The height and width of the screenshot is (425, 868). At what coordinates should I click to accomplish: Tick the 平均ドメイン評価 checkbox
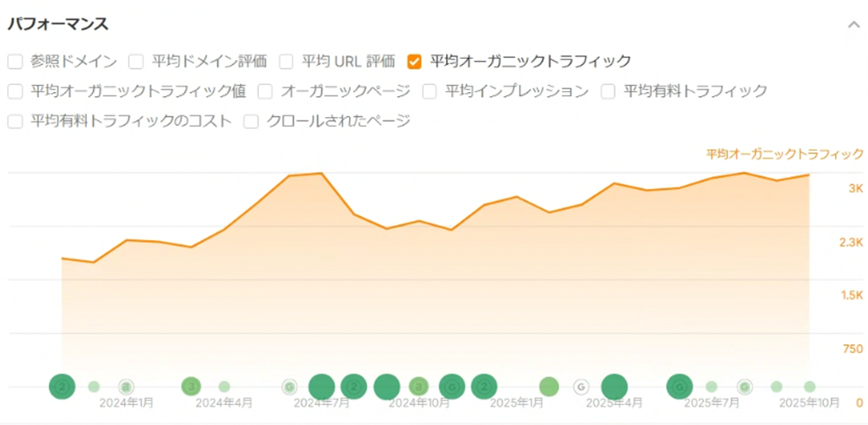tap(135, 62)
